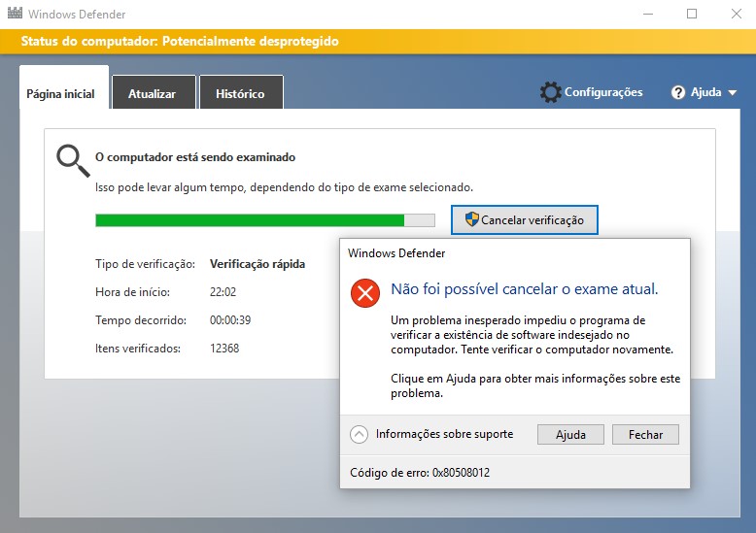Close the Windows Defender window
Viewport: 756px width, 533px height.
[x=736, y=14]
